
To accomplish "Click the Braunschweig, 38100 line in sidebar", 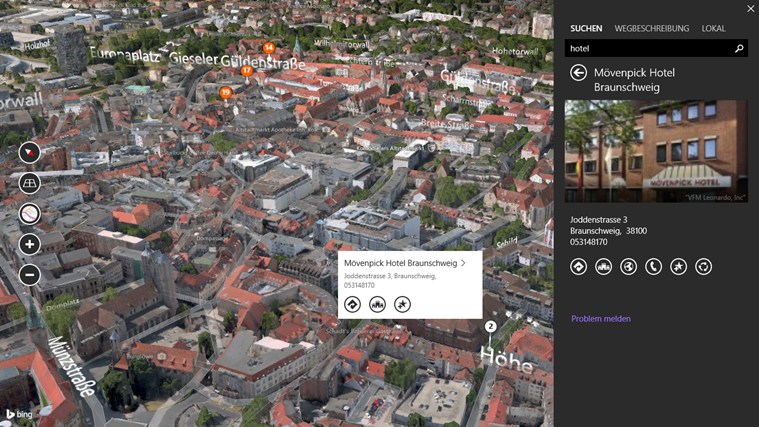I will click(608, 231).
